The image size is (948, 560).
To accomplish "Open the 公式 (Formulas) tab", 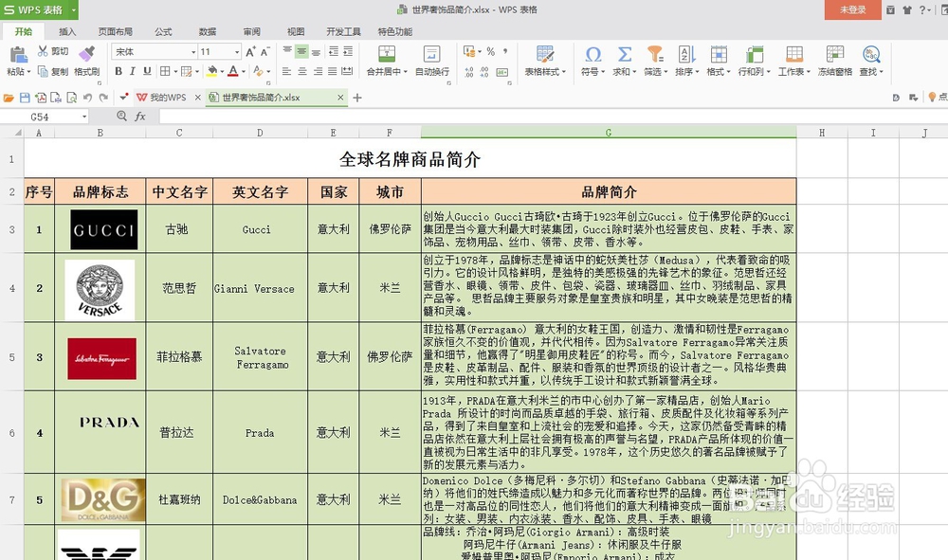I will coord(163,31).
